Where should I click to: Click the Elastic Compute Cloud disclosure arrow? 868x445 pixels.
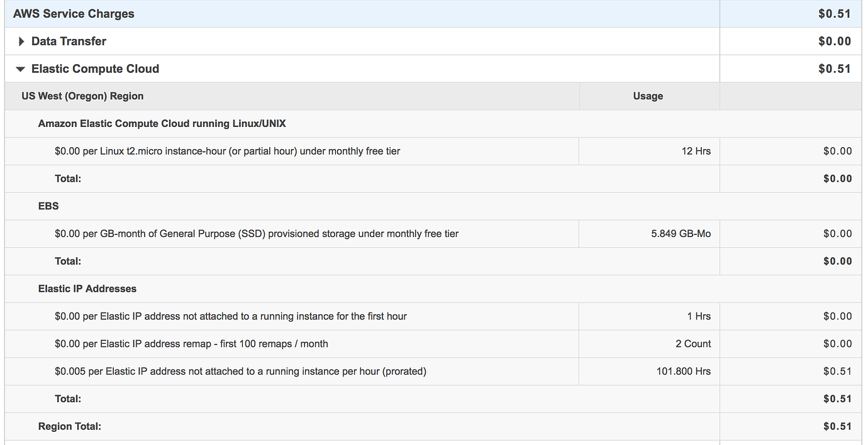[x=20, y=69]
